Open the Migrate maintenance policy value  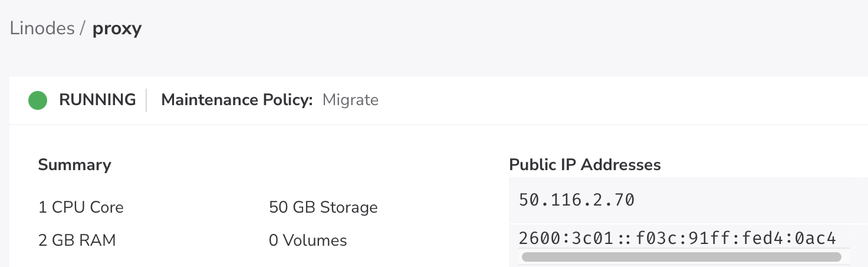350,100
